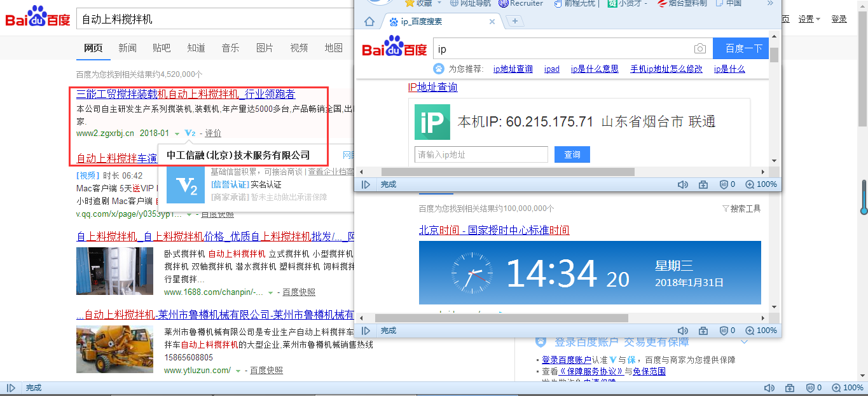Switch to the 新闻 tab
This screenshot has width=868, height=396.
pyautogui.click(x=127, y=48)
